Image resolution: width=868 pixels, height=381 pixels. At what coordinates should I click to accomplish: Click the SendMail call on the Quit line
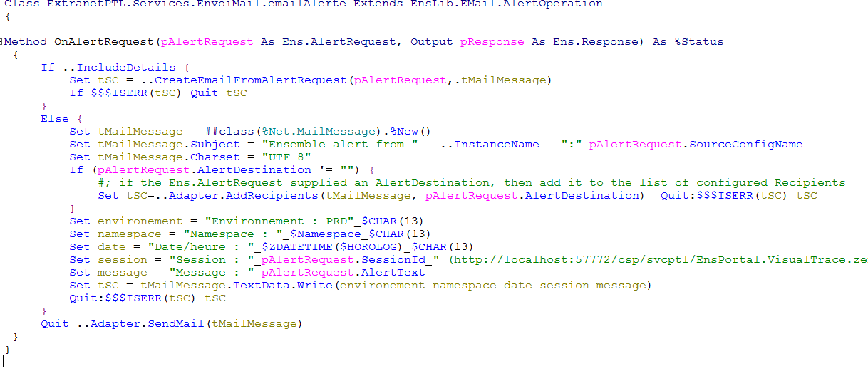[175, 324]
